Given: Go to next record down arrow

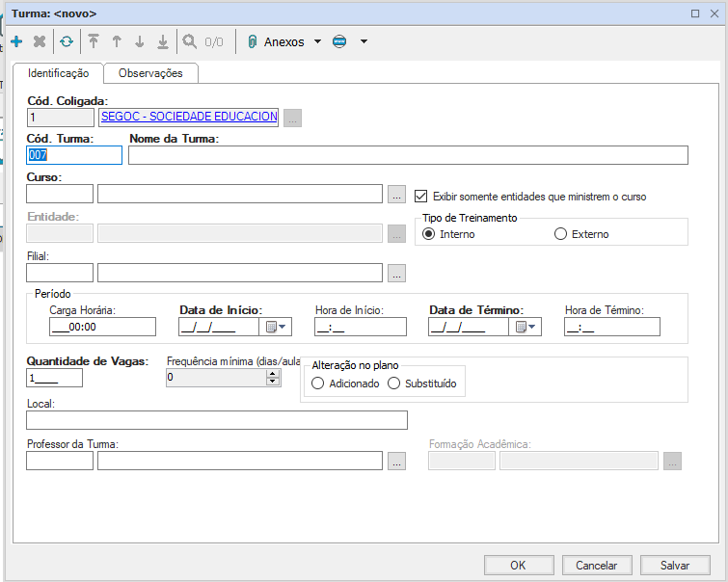Looking at the screenshot, I should point(140,41).
